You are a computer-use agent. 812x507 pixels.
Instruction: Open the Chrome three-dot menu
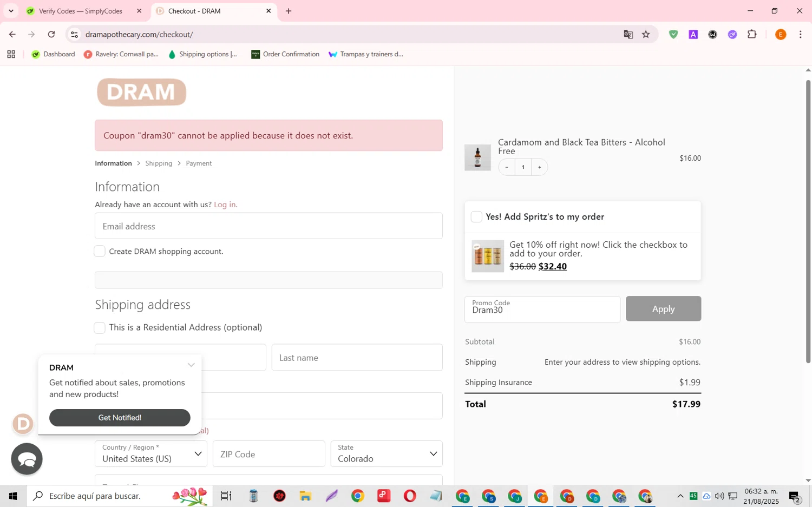coord(800,34)
